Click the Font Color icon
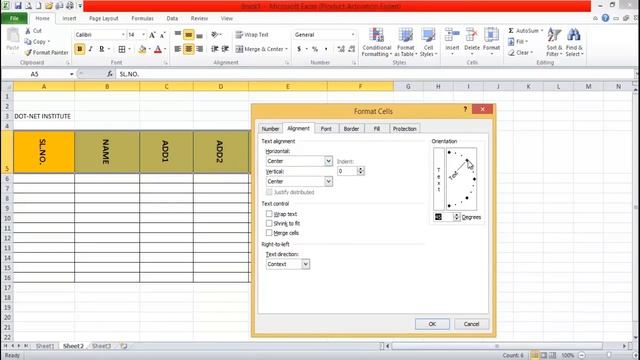The height and width of the screenshot is (360, 640). [158, 49]
